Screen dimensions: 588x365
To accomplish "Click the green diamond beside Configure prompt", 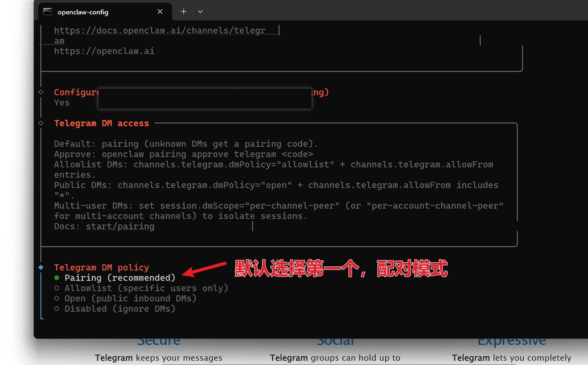I will [x=41, y=92].
